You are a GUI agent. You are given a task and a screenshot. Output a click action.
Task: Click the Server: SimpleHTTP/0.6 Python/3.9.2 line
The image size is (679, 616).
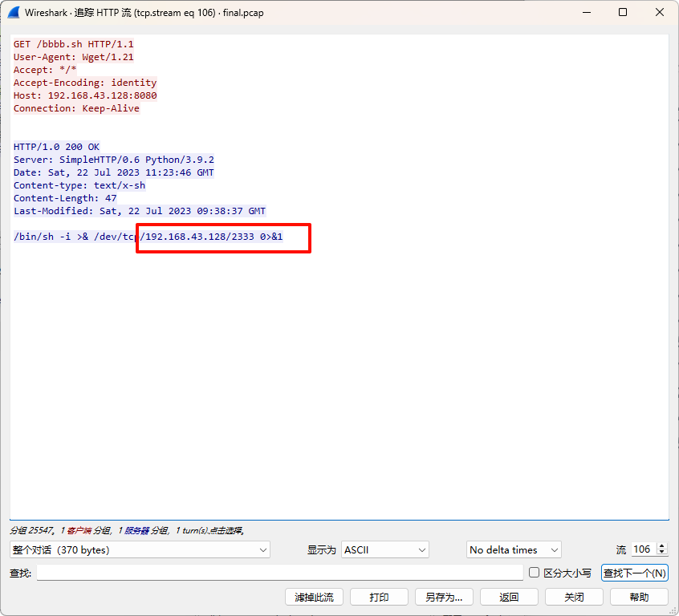tap(114, 160)
